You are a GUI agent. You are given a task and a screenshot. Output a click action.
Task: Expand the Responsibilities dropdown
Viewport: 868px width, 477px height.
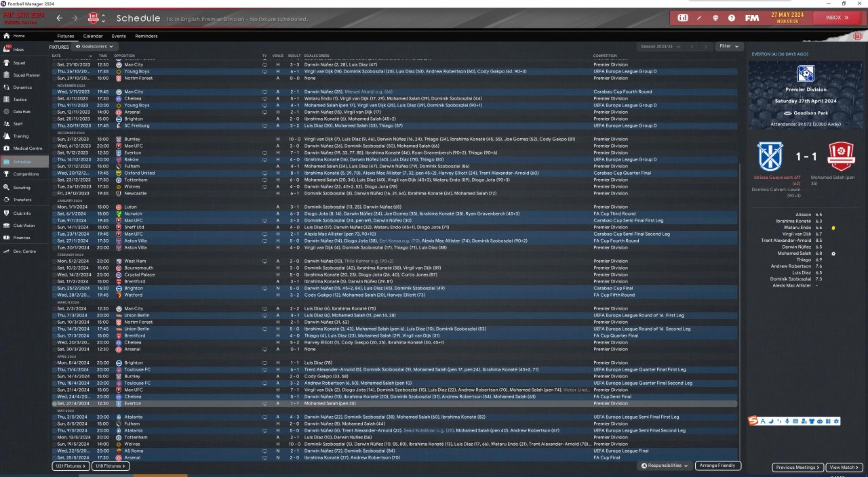pos(664,466)
